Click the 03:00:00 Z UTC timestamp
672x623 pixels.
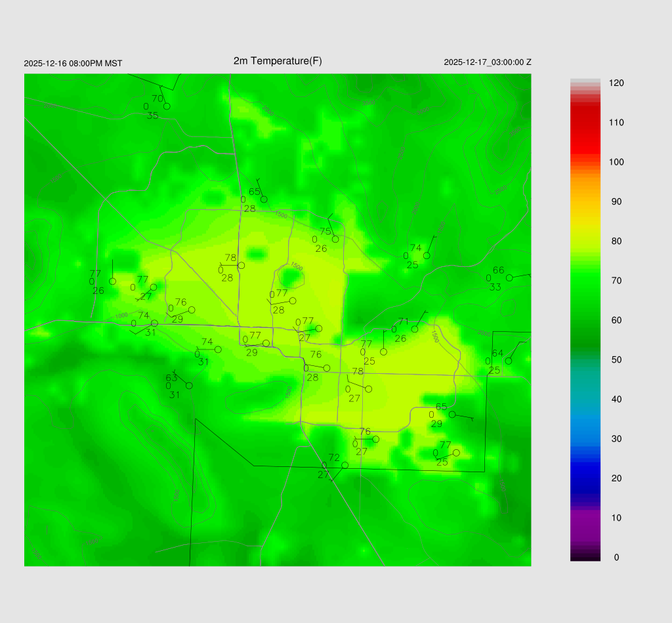tap(488, 62)
